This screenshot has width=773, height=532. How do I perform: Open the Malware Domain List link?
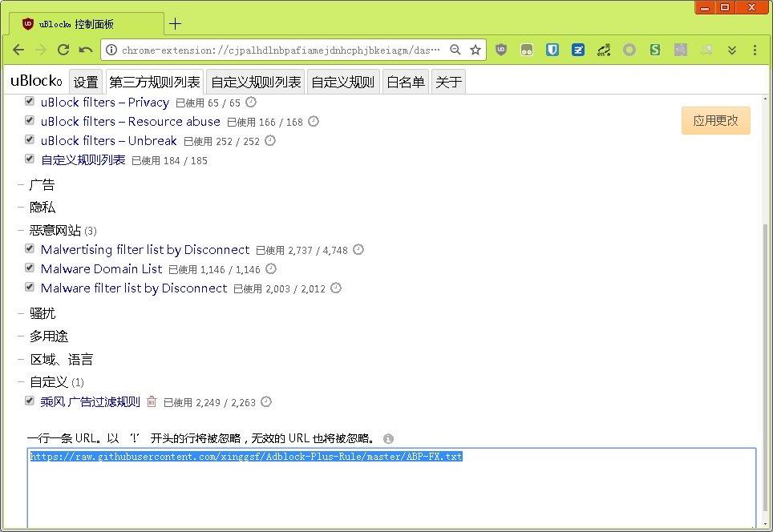(102, 268)
